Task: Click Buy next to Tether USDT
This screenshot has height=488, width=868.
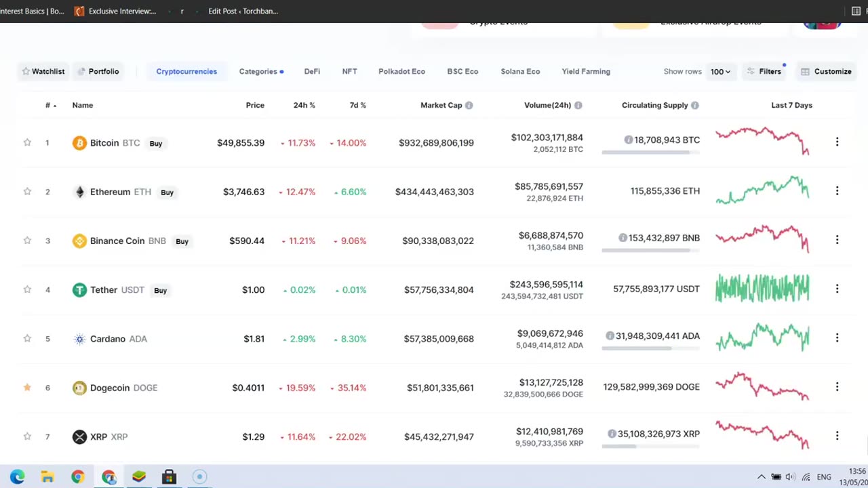Action: pos(160,290)
